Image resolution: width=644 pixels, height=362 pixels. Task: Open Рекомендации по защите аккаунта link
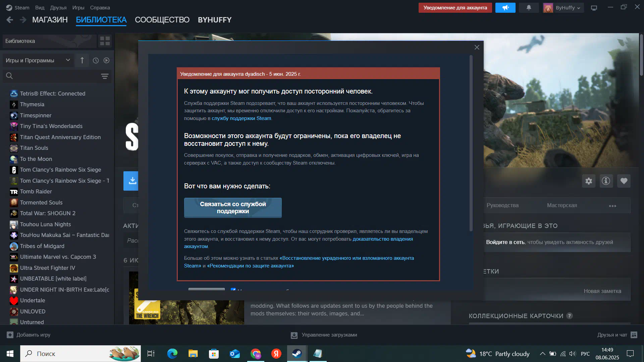pos(251,266)
